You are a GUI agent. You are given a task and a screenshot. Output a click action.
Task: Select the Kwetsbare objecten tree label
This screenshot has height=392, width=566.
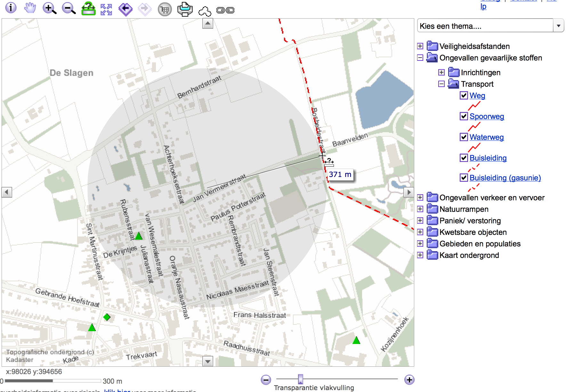(473, 232)
